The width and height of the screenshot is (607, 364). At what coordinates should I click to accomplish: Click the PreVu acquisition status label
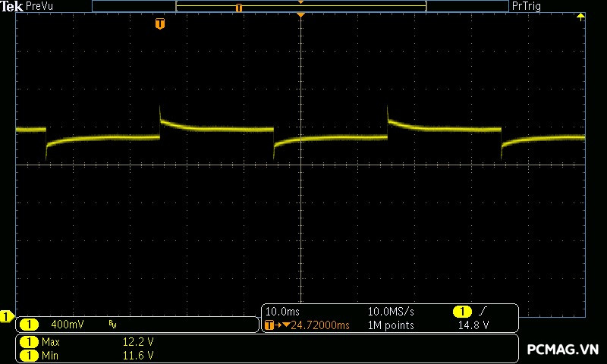[x=40, y=6]
